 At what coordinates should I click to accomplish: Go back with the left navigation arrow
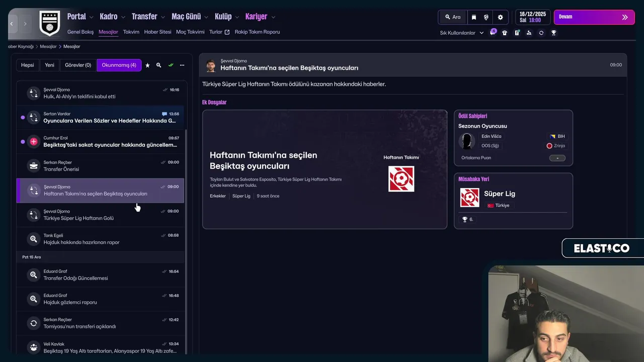(12, 24)
